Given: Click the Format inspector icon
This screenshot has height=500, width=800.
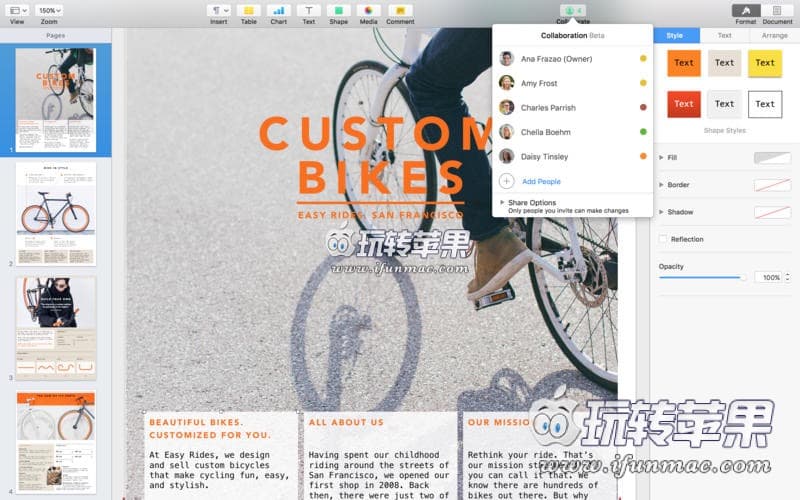Looking at the screenshot, I should tap(746, 10).
